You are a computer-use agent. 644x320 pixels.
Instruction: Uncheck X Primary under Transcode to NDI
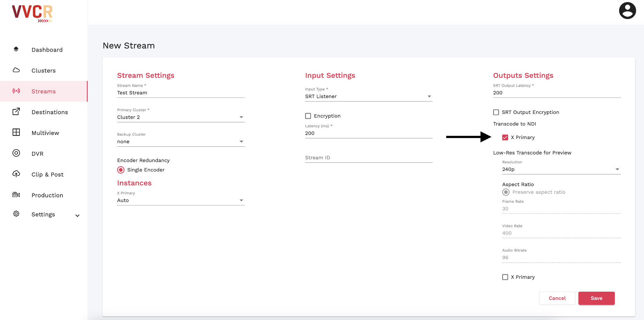pos(505,138)
